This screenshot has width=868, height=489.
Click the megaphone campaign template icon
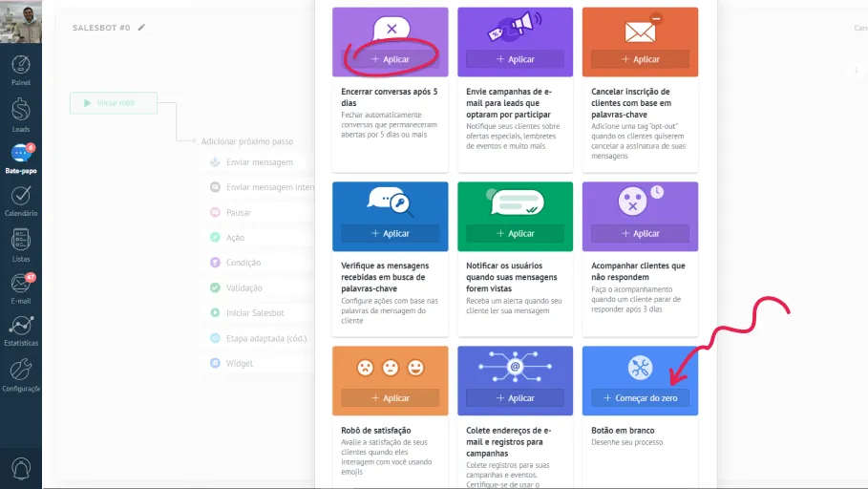(x=515, y=27)
